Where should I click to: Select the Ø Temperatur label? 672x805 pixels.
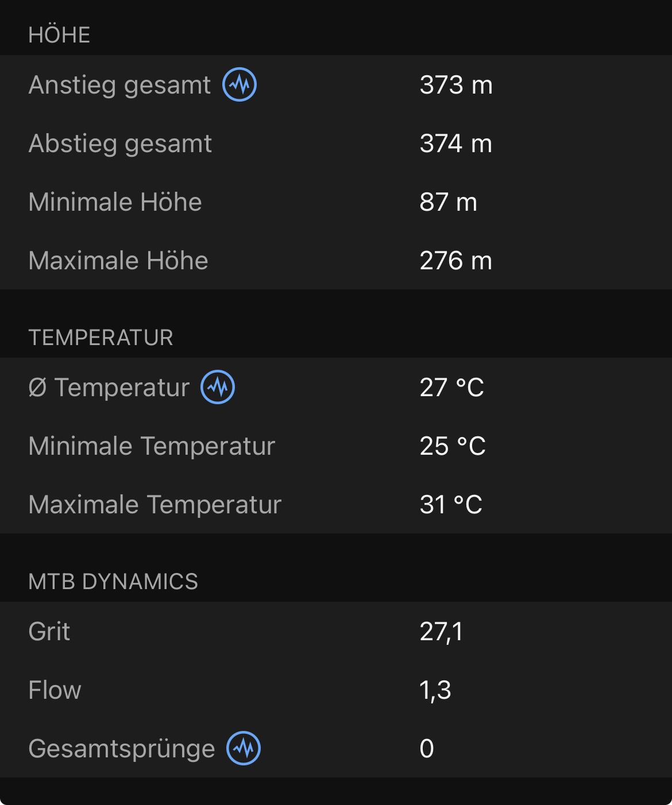pyautogui.click(x=109, y=388)
